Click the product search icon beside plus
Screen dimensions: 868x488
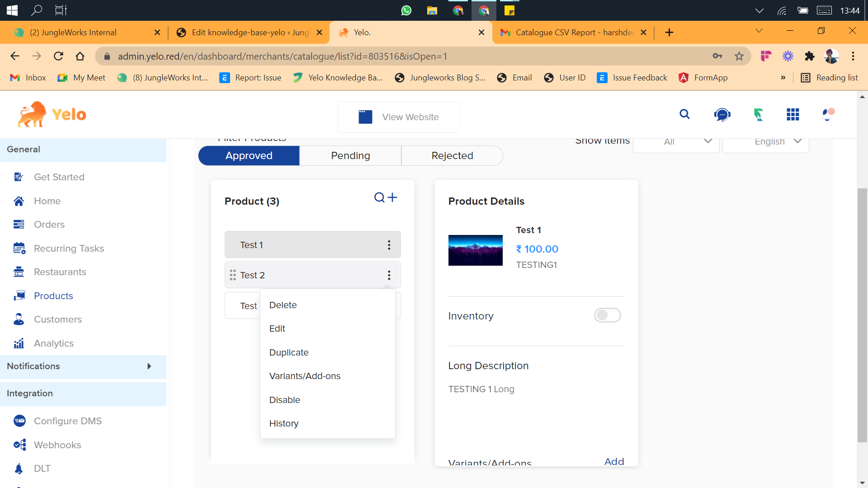pyautogui.click(x=379, y=197)
